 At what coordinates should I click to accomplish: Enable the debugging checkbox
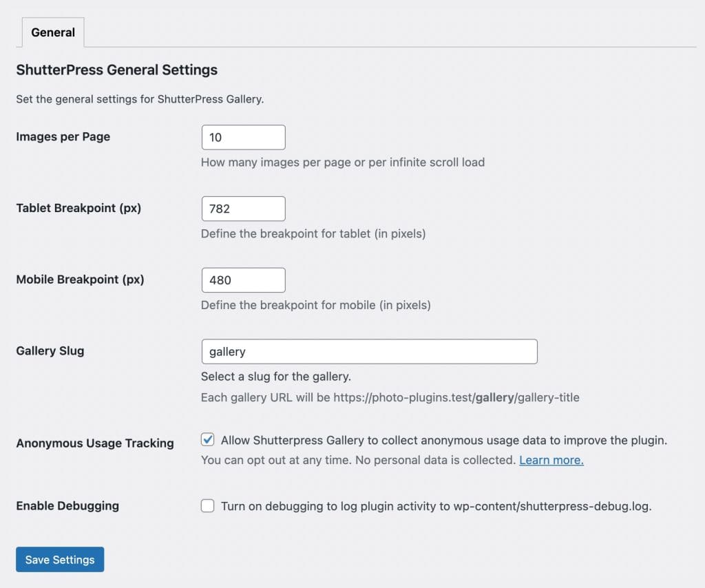click(x=207, y=506)
